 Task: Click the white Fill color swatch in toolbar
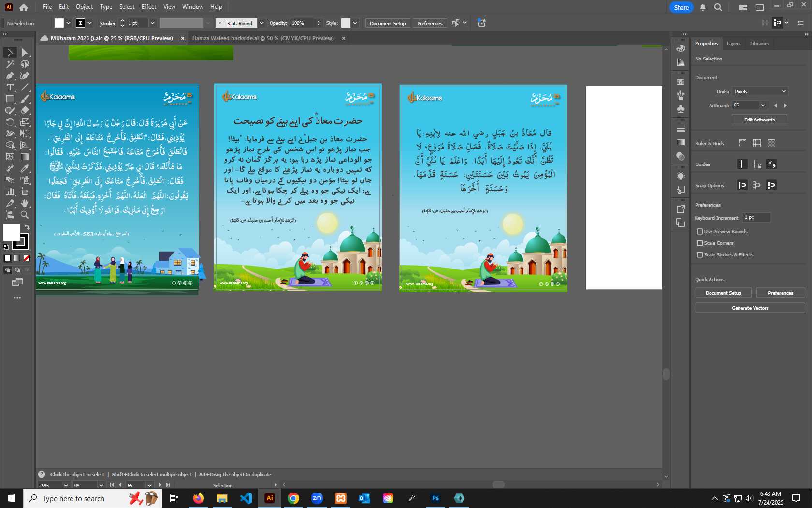[11, 232]
